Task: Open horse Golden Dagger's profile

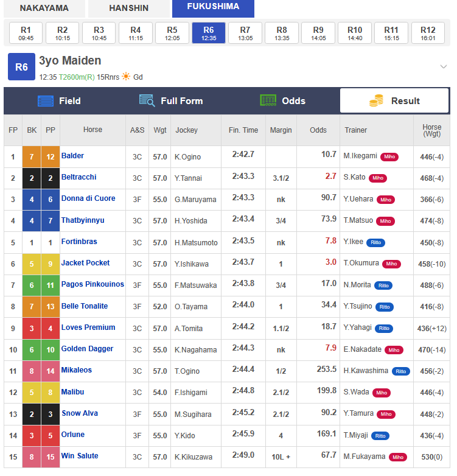Action: click(88, 349)
